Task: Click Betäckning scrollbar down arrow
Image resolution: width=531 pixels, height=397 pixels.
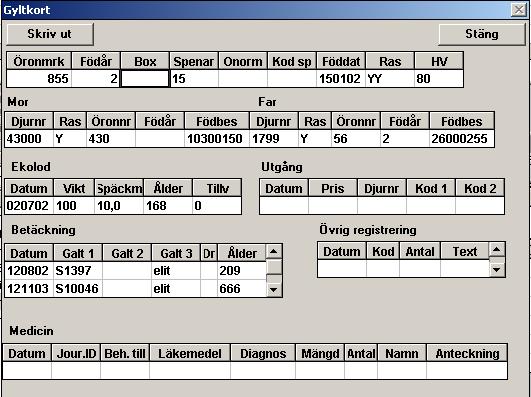Action: pos(274,290)
